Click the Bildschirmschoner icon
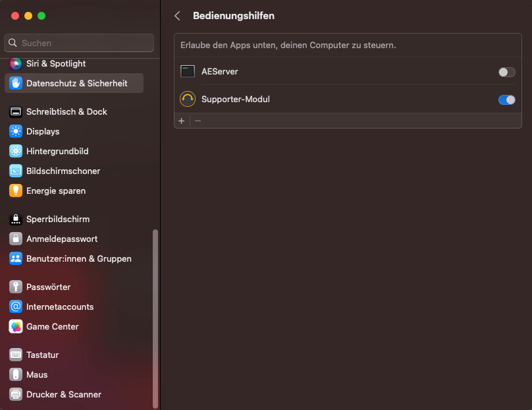532x410 pixels. 16,171
